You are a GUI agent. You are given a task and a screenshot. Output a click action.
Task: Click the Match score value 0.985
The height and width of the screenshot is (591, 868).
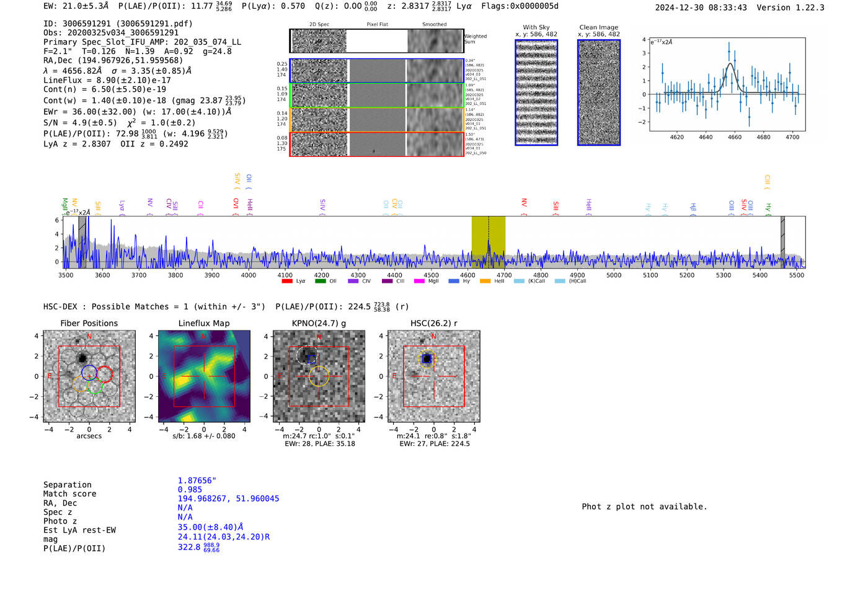coord(190,490)
